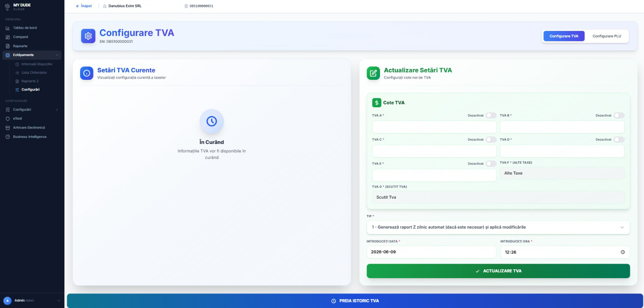Viewport: 644px width, 308px height.
Task: Click the Scutit Tva TVA G field
Action: click(x=498, y=198)
